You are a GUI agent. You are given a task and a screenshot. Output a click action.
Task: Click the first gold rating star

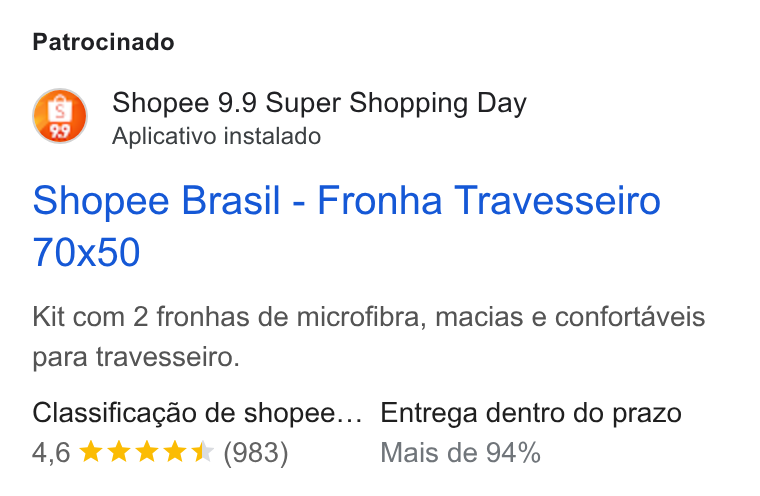pos(91,451)
